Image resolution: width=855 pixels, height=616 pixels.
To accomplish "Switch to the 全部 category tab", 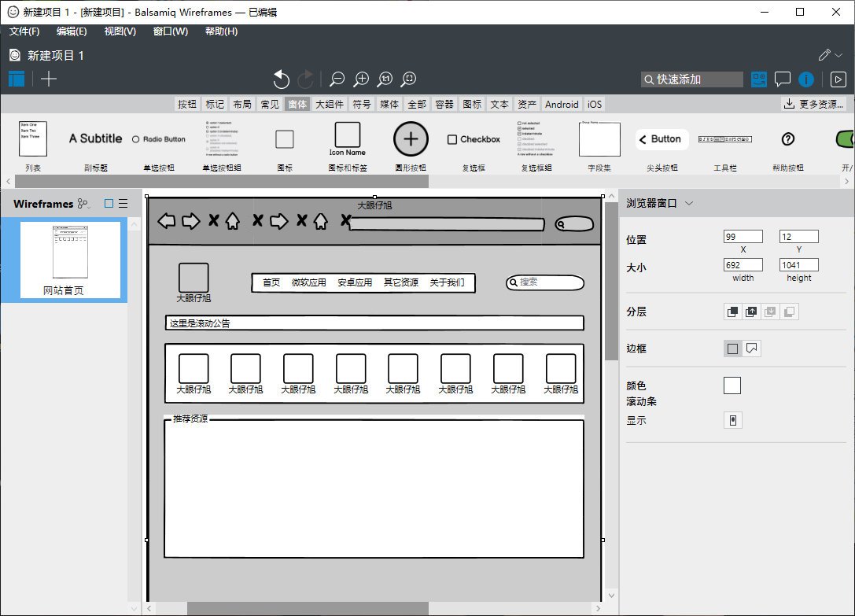I will pos(417,104).
